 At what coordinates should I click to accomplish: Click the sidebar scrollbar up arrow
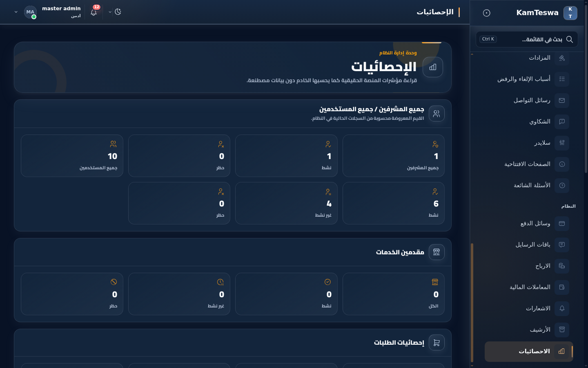pos(472,54)
